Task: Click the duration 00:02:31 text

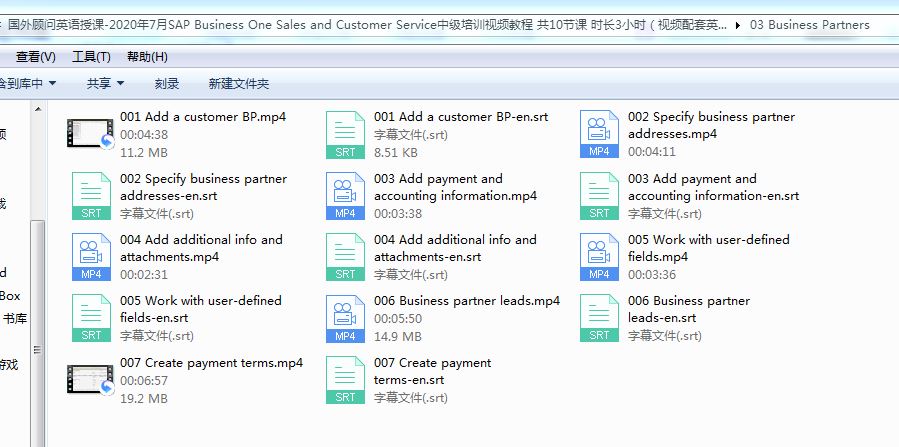Action: tap(144, 275)
